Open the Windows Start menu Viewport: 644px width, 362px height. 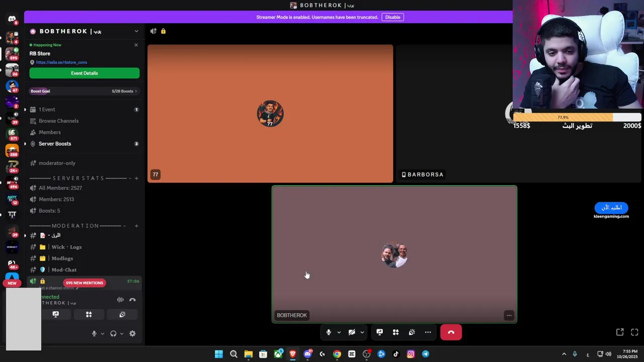pyautogui.click(x=219, y=354)
